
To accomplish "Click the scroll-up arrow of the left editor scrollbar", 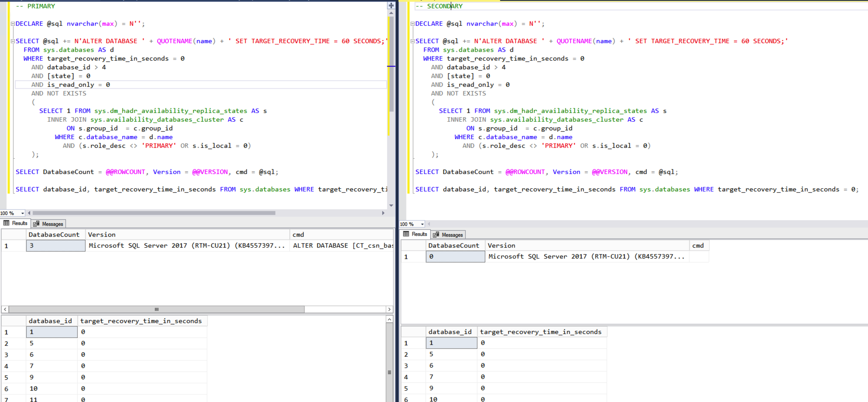I will click(x=391, y=13).
